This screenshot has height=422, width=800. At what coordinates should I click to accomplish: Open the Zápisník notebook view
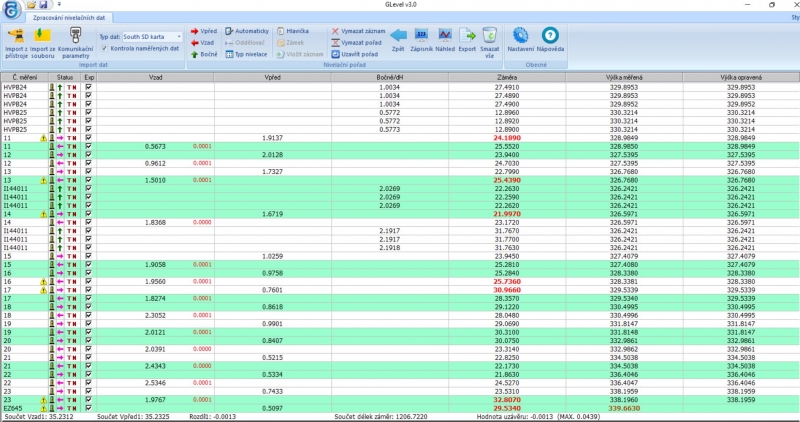421,37
